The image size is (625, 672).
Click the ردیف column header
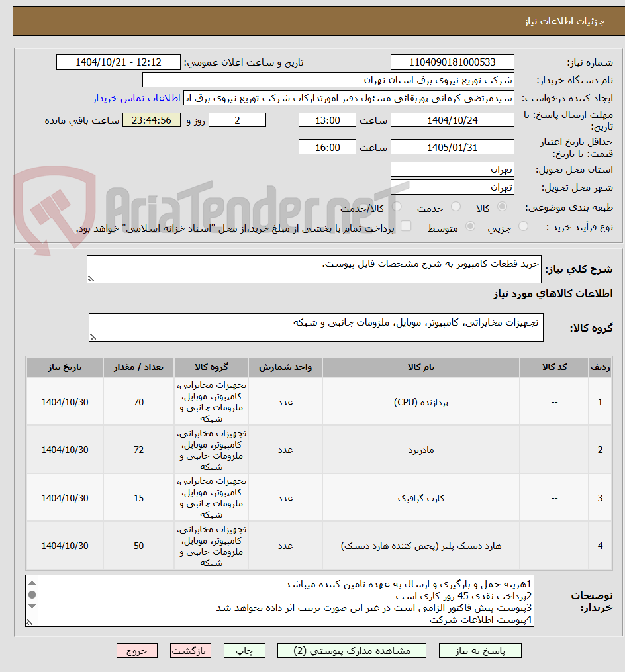point(600,367)
